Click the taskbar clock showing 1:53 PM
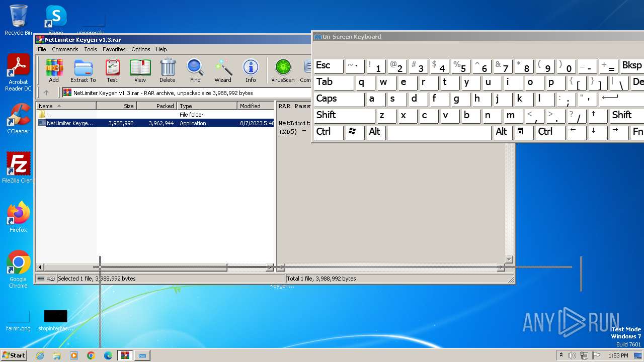The height and width of the screenshot is (362, 644). pos(618,355)
